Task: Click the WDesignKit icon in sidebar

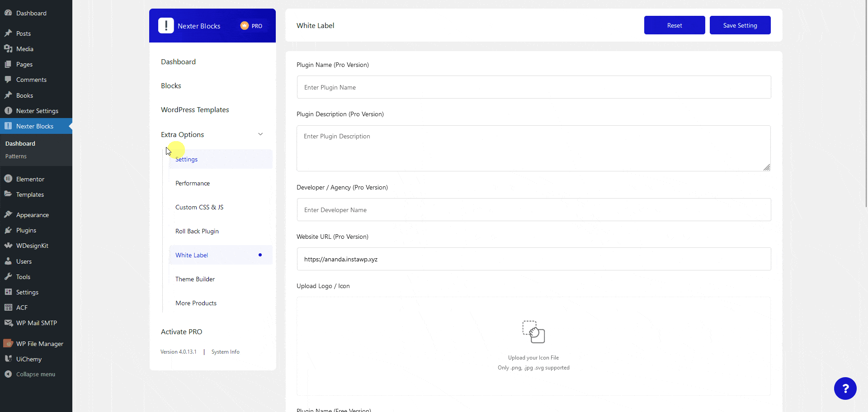Action: (x=8, y=246)
